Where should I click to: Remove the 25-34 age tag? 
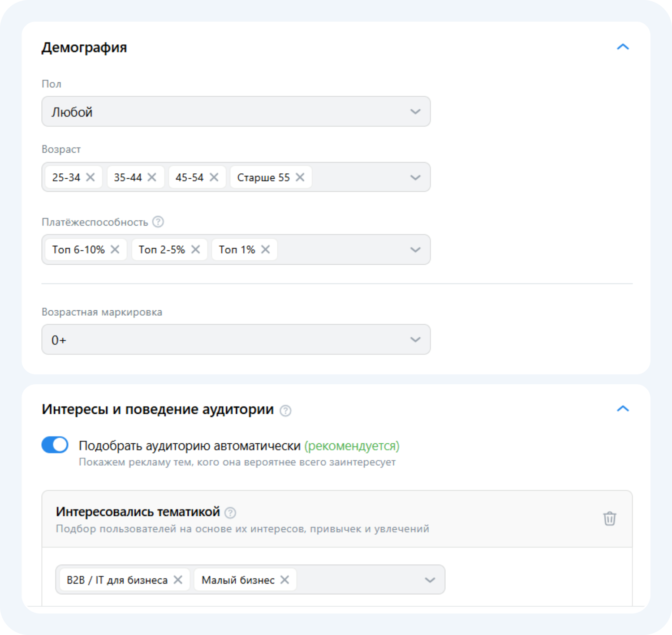pyautogui.click(x=90, y=177)
